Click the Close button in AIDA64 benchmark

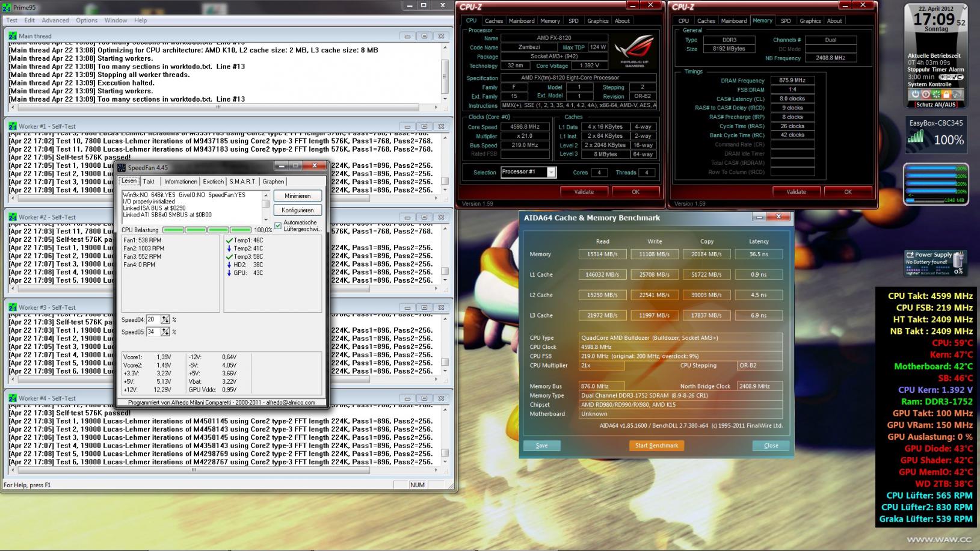(x=771, y=446)
